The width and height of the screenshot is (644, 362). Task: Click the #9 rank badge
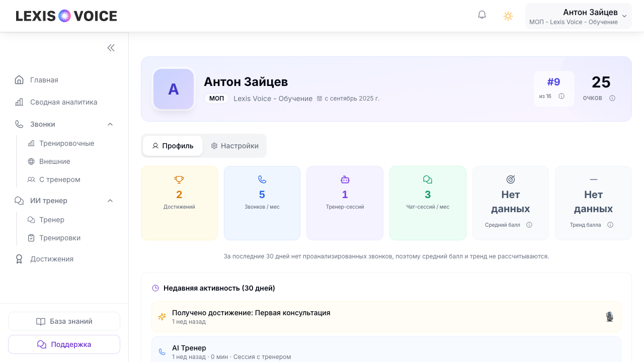point(553,89)
